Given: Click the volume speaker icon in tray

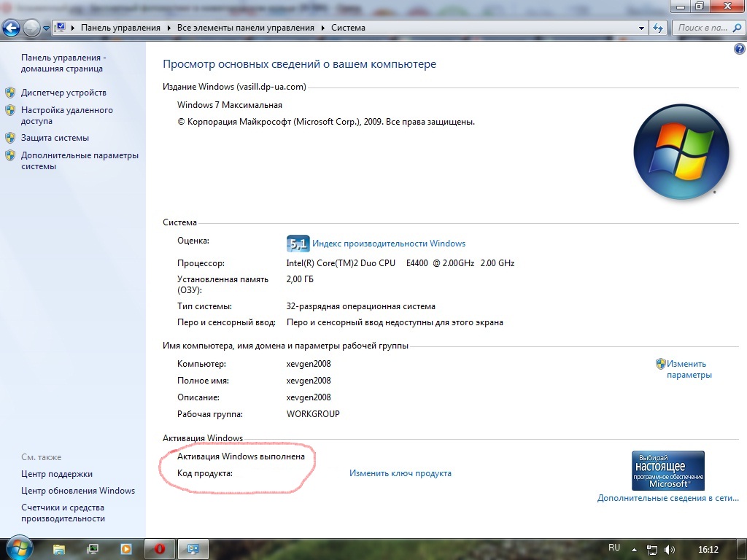Looking at the screenshot, I should click(670, 549).
